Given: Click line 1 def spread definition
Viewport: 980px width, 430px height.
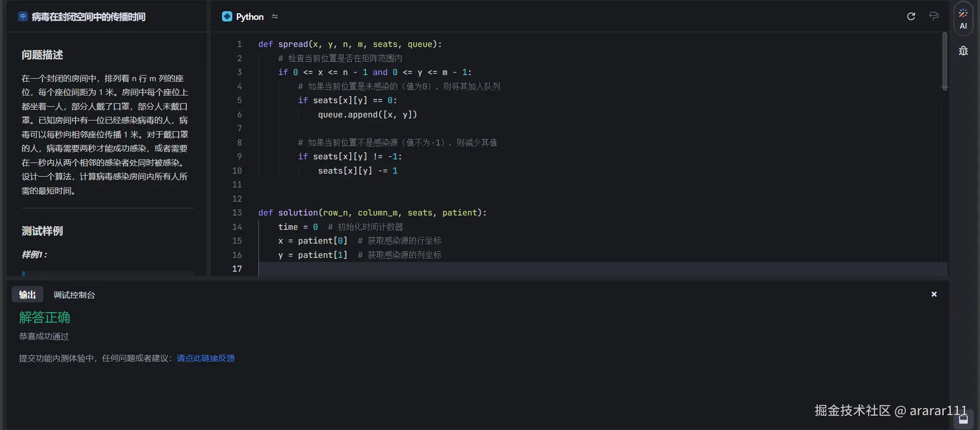Looking at the screenshot, I should (350, 44).
